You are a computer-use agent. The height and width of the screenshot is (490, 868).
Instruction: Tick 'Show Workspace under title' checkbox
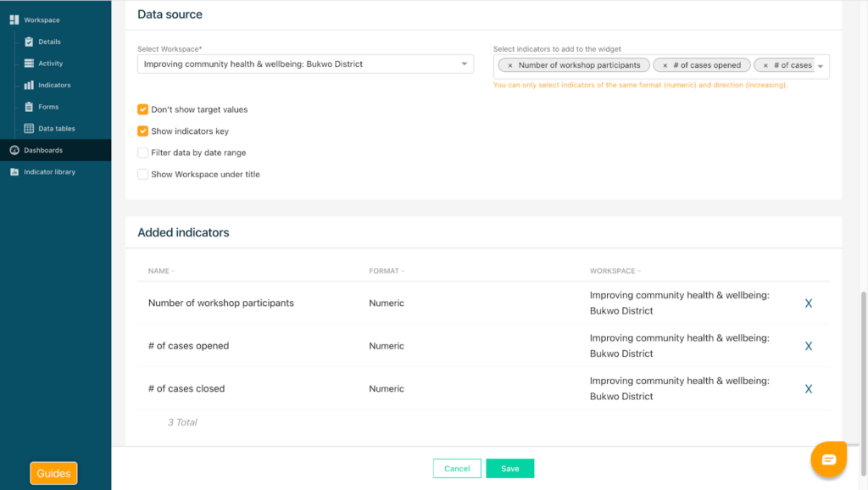pos(142,175)
